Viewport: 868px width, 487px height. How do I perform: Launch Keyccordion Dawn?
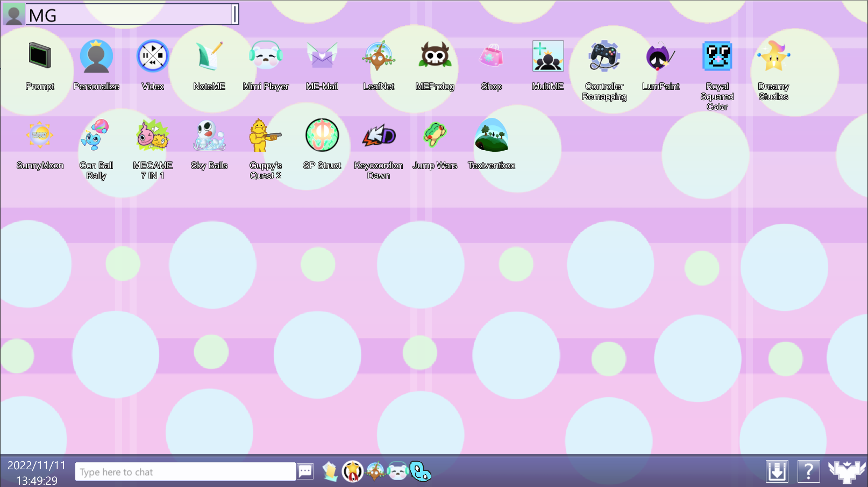click(379, 135)
